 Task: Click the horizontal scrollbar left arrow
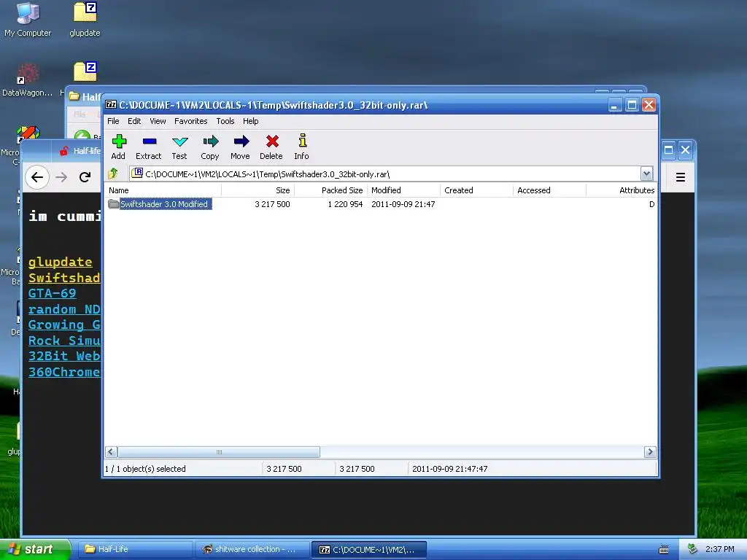[x=111, y=452]
